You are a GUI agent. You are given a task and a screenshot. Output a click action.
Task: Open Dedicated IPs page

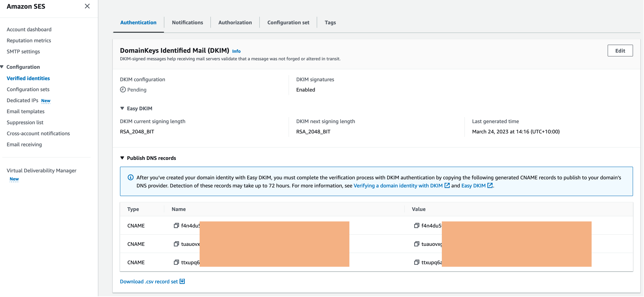pos(22,100)
